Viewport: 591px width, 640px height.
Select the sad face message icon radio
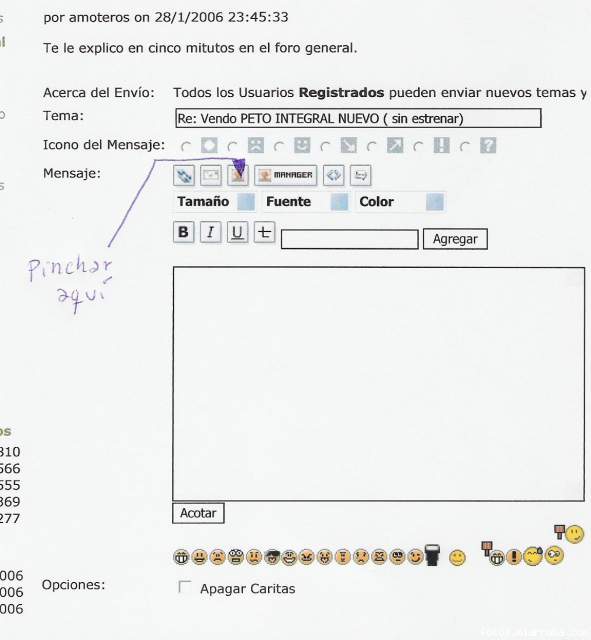coord(233,146)
